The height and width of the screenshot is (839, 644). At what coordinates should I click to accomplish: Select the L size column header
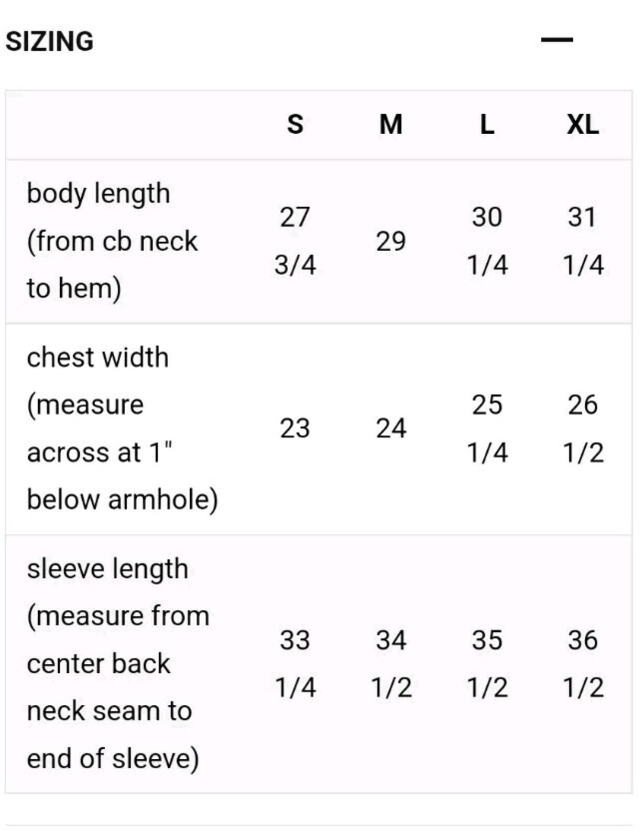click(x=487, y=125)
